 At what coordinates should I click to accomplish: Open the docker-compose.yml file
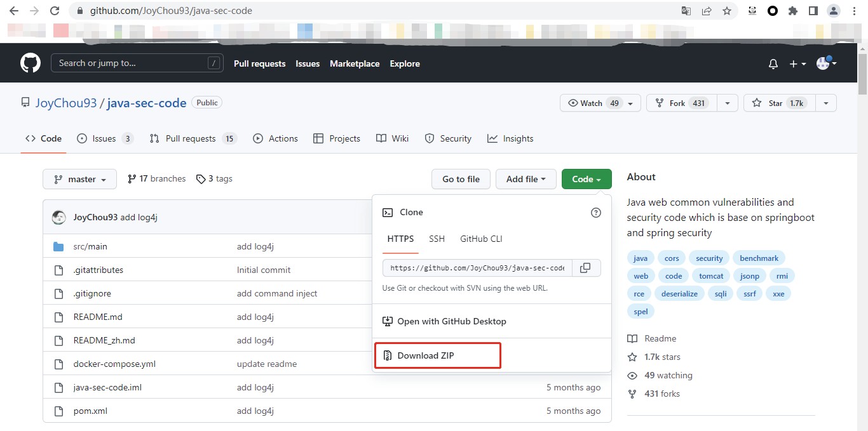pos(114,364)
